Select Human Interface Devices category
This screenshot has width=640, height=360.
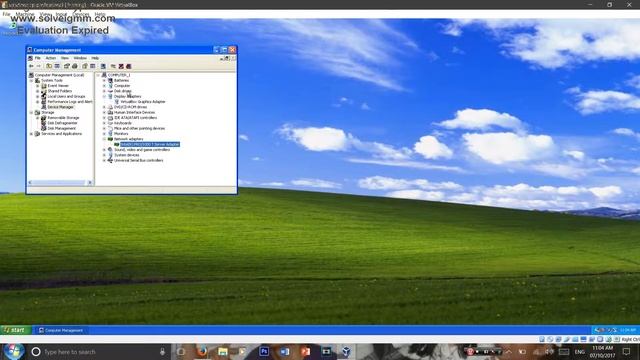tap(134, 112)
